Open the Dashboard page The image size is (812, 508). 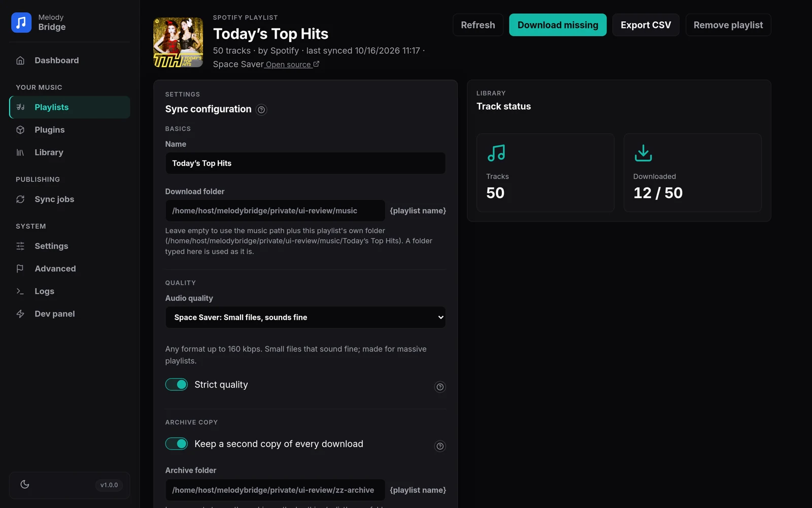pos(70,60)
